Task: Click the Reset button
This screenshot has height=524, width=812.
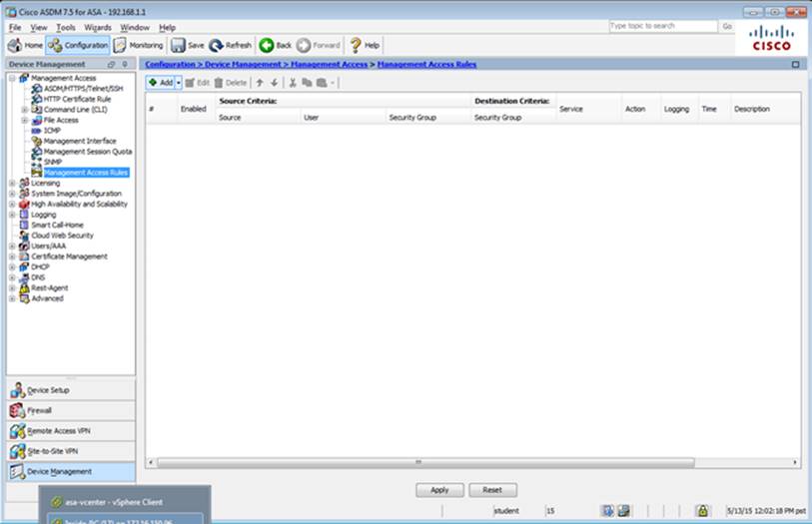Action: pos(492,490)
